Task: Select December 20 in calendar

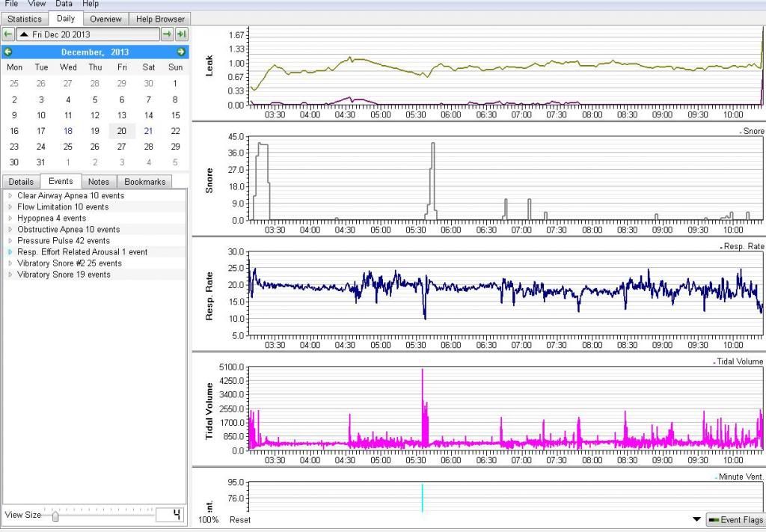Action: click(122, 131)
